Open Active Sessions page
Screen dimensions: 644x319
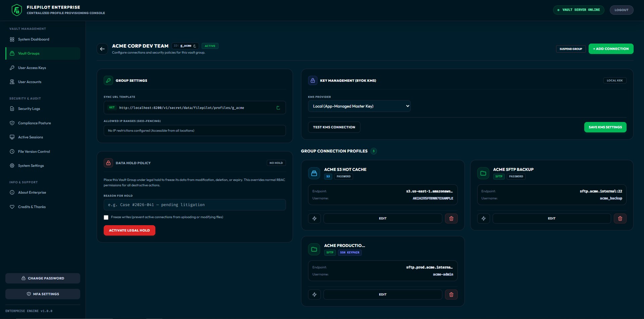pos(43,137)
